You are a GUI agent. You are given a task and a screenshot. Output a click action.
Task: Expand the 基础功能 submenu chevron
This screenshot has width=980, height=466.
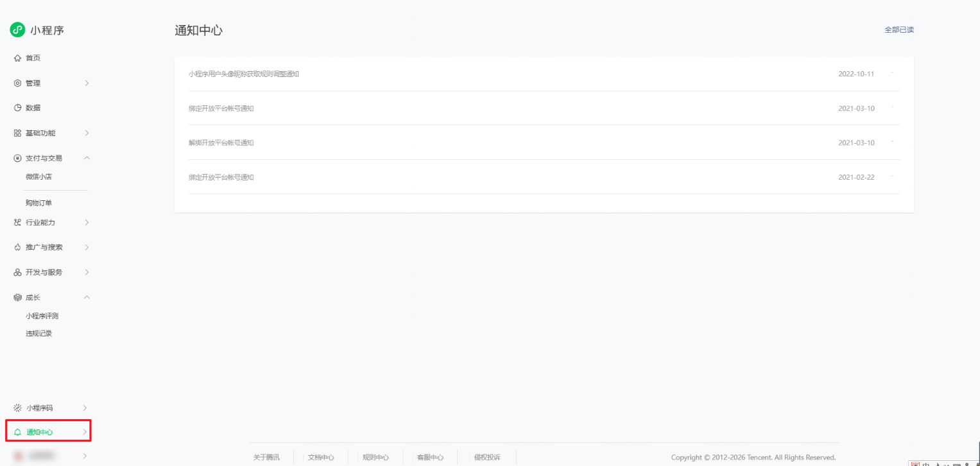tap(87, 133)
